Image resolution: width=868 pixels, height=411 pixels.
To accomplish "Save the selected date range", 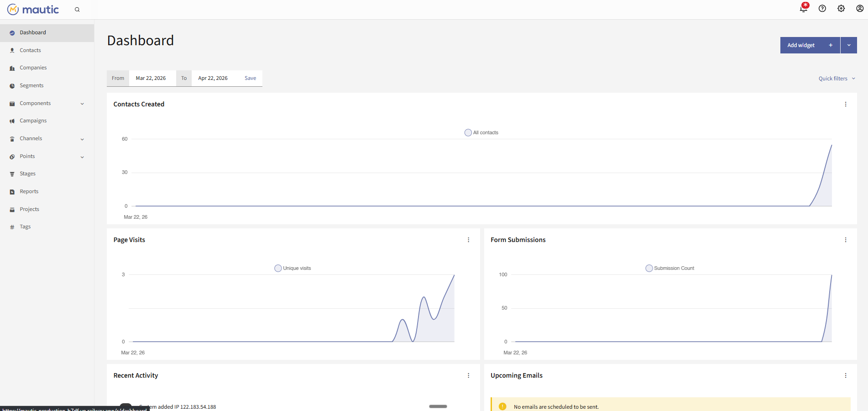I will point(250,78).
